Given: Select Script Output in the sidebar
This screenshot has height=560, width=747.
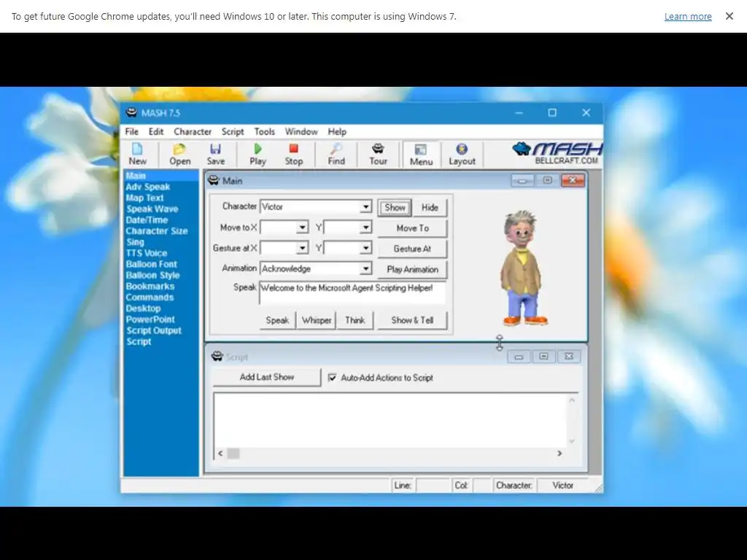Looking at the screenshot, I should (153, 330).
